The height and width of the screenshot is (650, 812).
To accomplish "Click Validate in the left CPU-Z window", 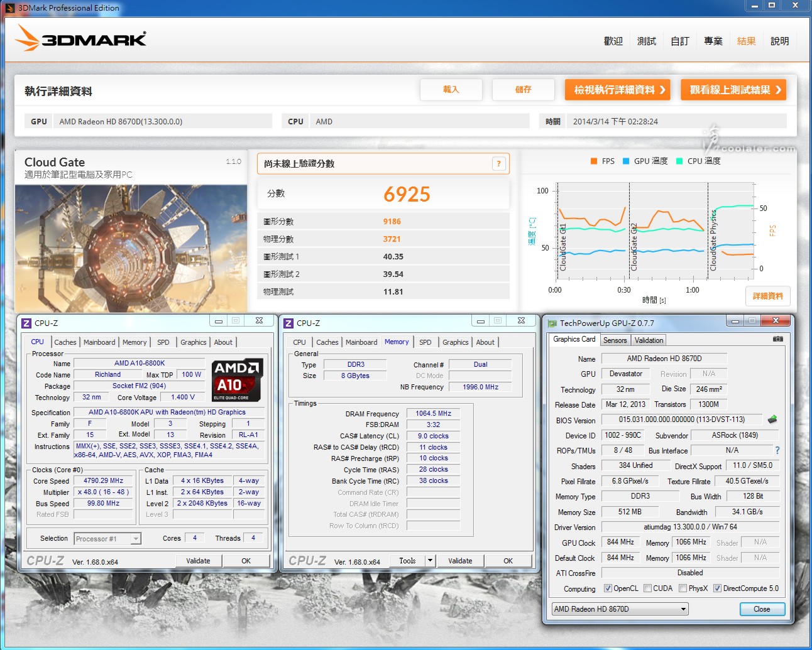I will 198,561.
